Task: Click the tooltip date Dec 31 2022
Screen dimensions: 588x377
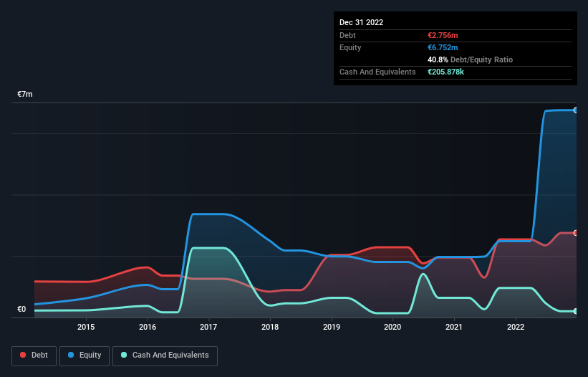Action: coord(361,22)
